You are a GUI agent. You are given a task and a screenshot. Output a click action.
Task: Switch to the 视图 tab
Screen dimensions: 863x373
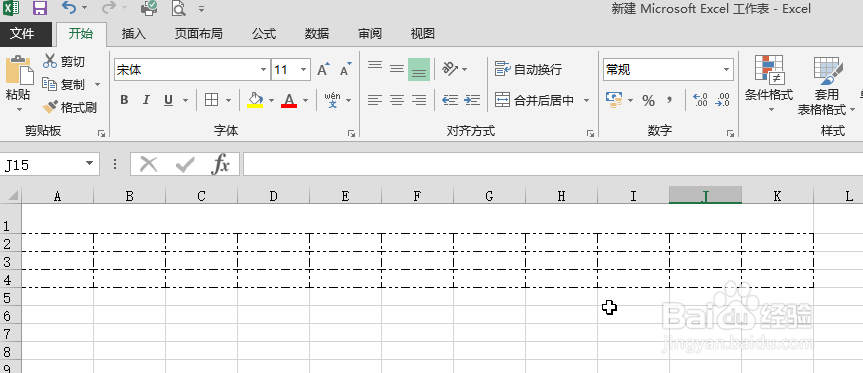423,34
